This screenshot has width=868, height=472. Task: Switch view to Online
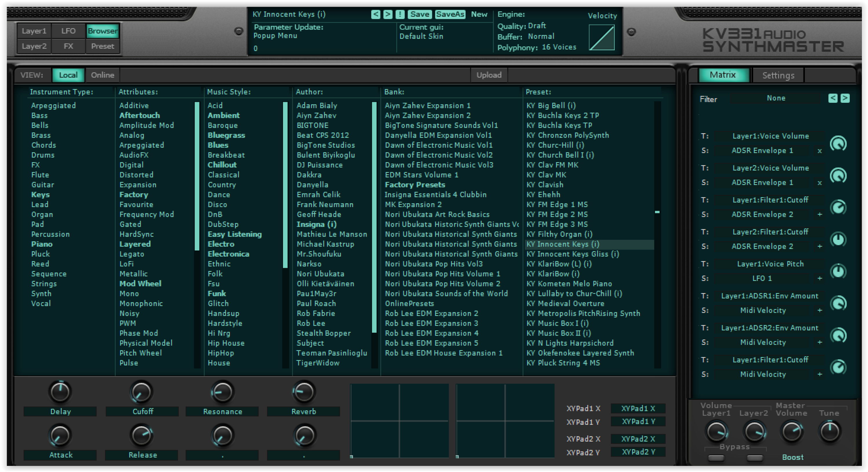[x=102, y=75]
